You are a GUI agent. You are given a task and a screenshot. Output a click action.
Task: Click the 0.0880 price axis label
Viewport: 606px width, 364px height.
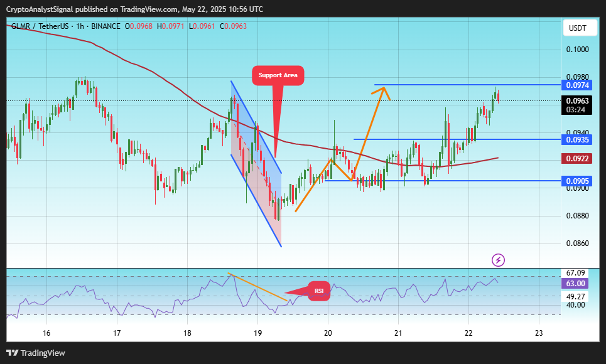[x=577, y=216]
